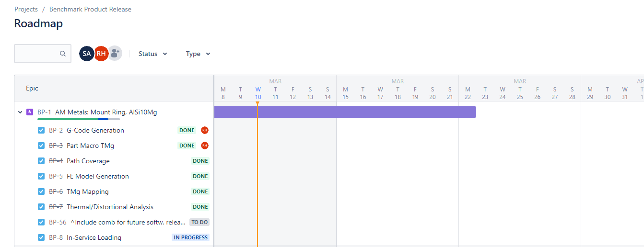The width and height of the screenshot is (644, 247).
Task: Collapse the BP-1 epic chevron
Action: coord(20,112)
